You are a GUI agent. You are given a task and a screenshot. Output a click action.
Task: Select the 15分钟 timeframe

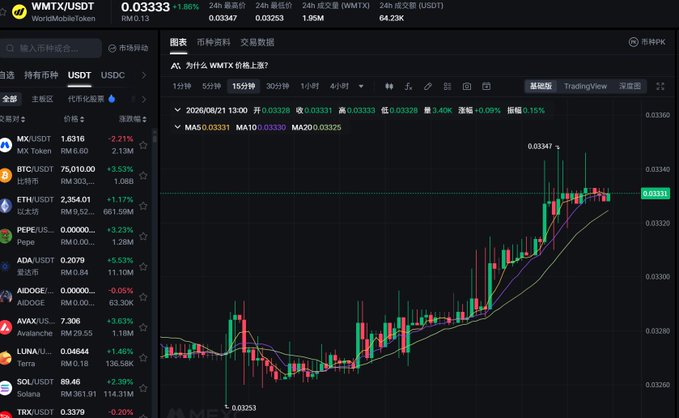click(x=243, y=86)
